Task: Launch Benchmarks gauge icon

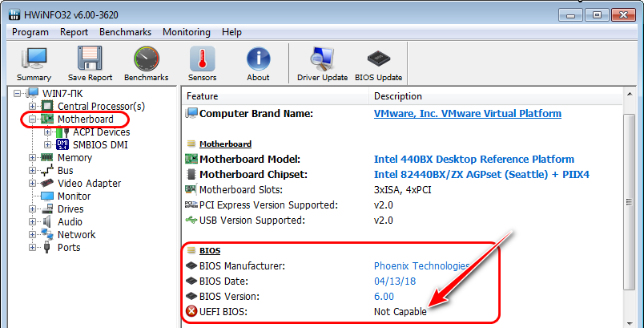Action: click(147, 59)
